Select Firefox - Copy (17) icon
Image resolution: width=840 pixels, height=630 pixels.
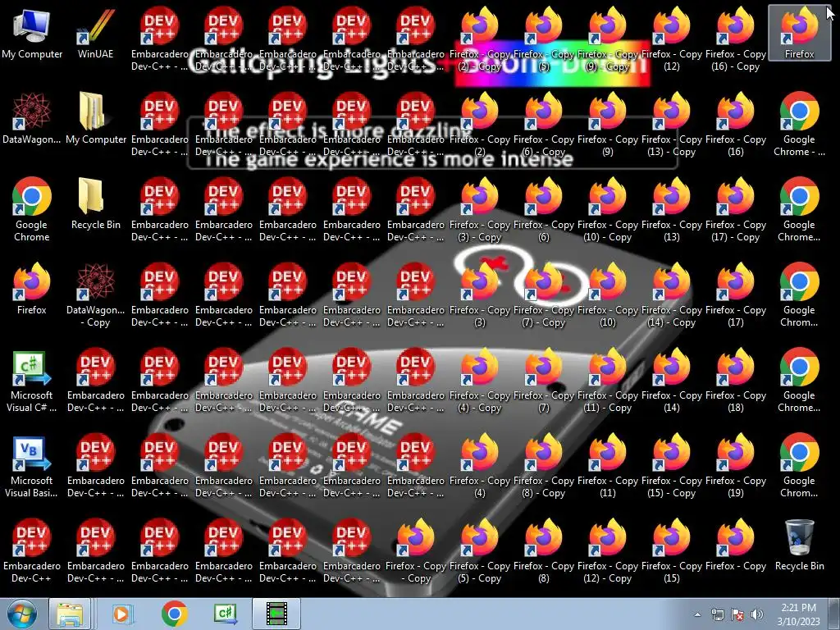click(x=735, y=295)
